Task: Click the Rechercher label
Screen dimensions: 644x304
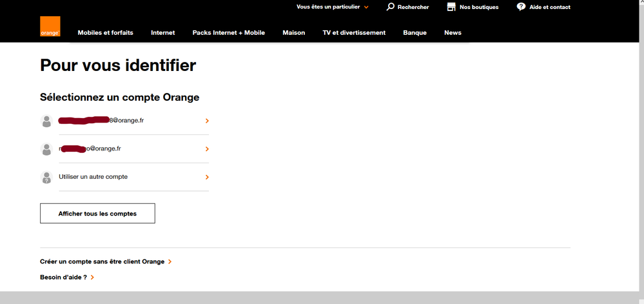Action: (x=413, y=7)
